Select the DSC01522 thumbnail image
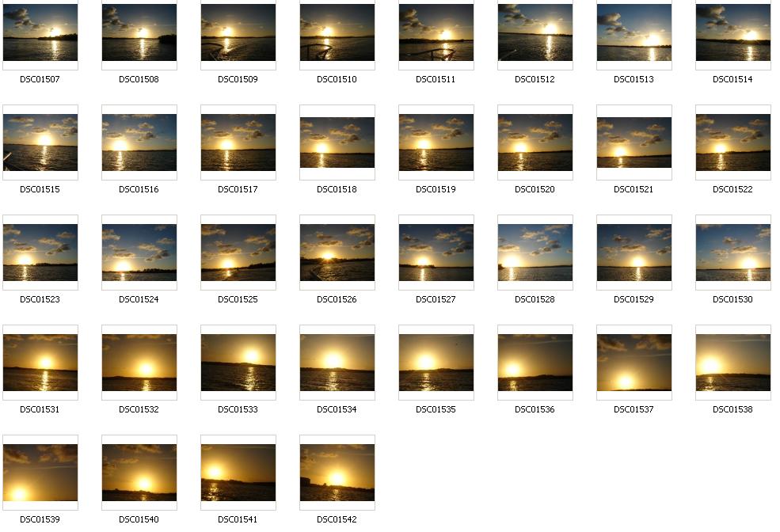780x532 pixels. 733,143
